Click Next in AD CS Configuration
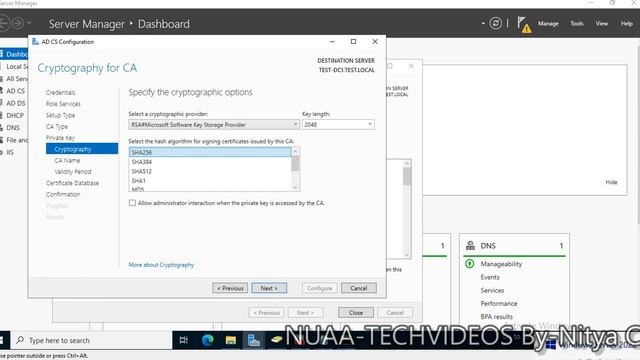 click(269, 288)
